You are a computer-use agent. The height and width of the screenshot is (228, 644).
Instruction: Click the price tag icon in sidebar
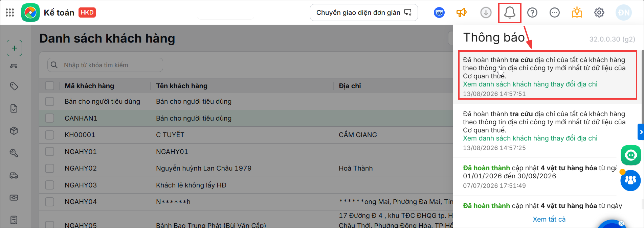14,86
